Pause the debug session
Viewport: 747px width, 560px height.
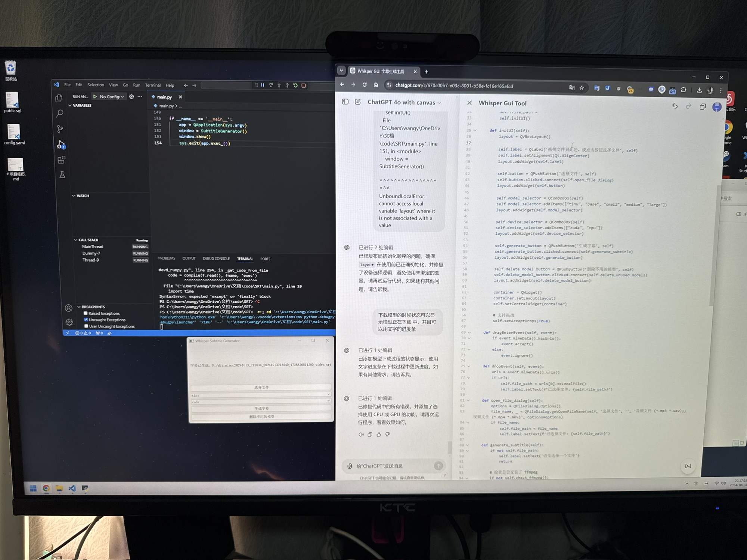pyautogui.click(x=263, y=85)
